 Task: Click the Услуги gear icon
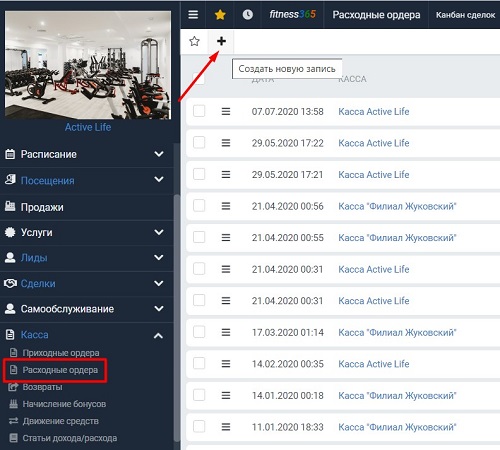point(10,232)
